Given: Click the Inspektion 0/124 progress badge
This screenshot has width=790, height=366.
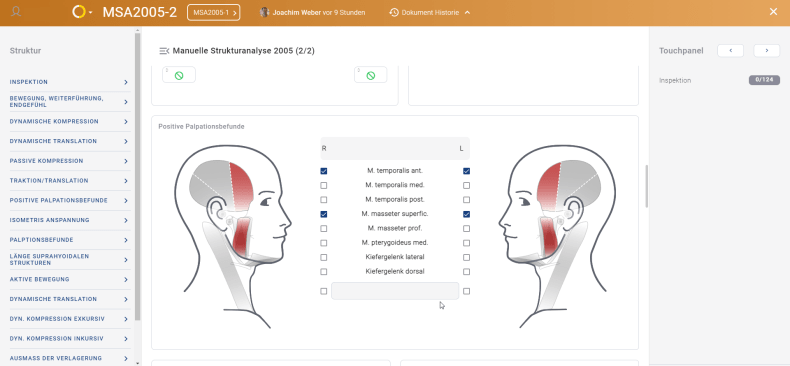Looking at the screenshot, I should coord(764,80).
